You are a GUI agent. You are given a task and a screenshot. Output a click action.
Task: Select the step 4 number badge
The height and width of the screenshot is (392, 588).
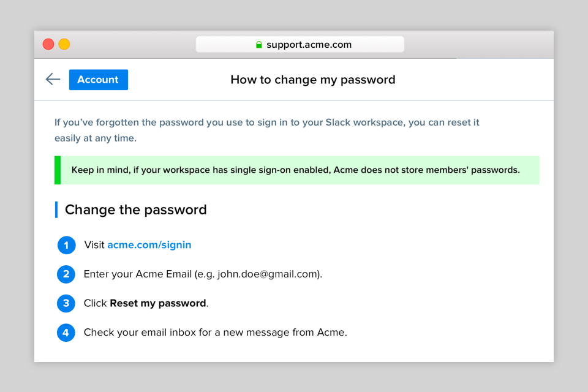pyautogui.click(x=66, y=333)
